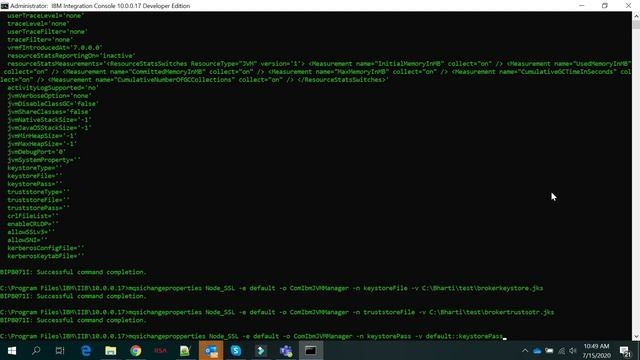Viewport: 640px width, 360px height.
Task: Open Microsoft Teams from the taskbar
Action: click(286, 351)
